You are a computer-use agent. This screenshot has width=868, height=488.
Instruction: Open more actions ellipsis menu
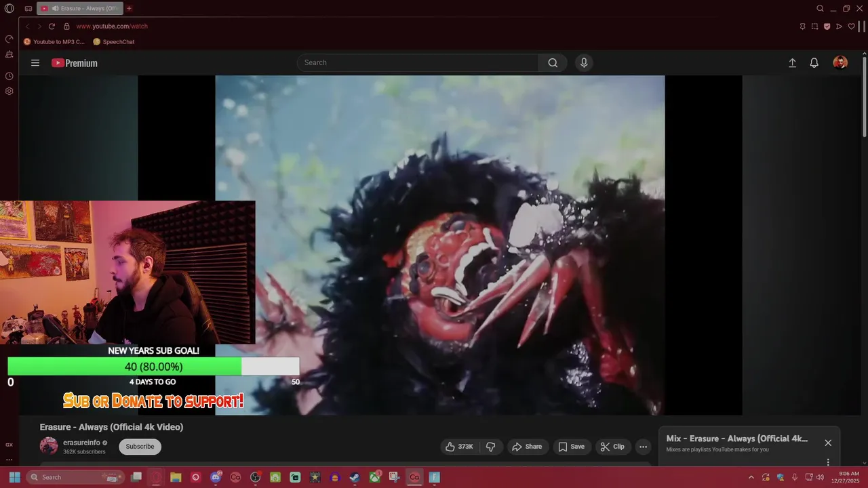pos(643,447)
